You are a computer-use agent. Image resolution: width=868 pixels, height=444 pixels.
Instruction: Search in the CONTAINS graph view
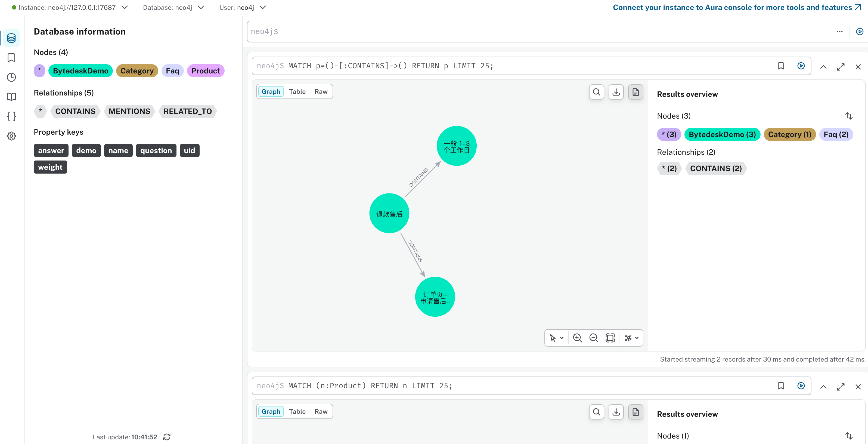[596, 92]
